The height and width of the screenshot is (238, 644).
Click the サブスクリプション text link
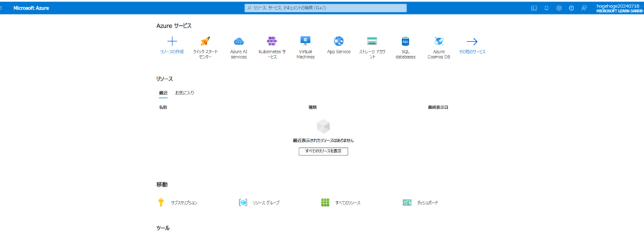184,203
